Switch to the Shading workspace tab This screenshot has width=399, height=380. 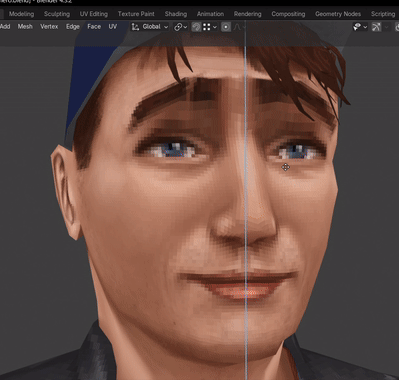tap(176, 14)
